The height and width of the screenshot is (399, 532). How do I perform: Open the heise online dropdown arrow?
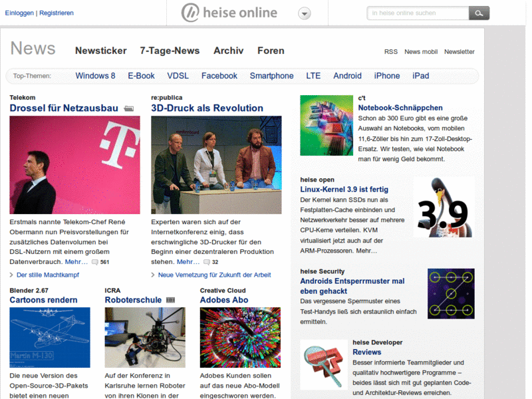[x=305, y=13]
